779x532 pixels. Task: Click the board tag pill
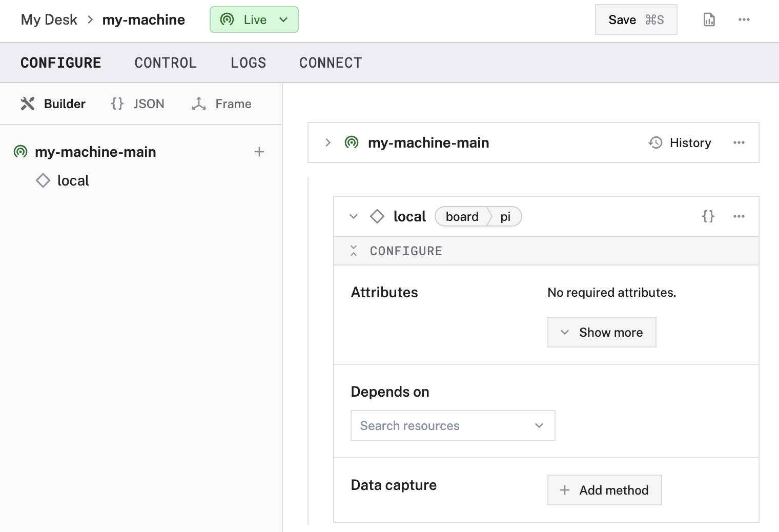[x=462, y=216]
